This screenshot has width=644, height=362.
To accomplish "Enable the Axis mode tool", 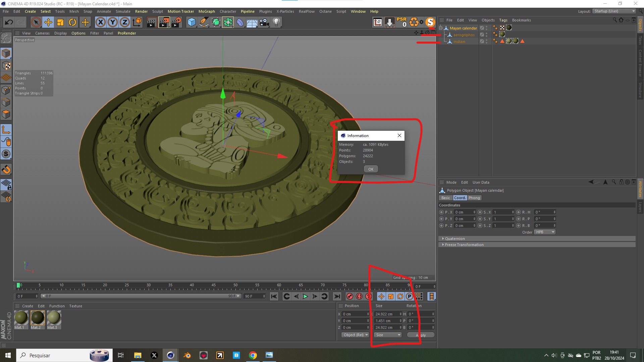I will point(6,130).
